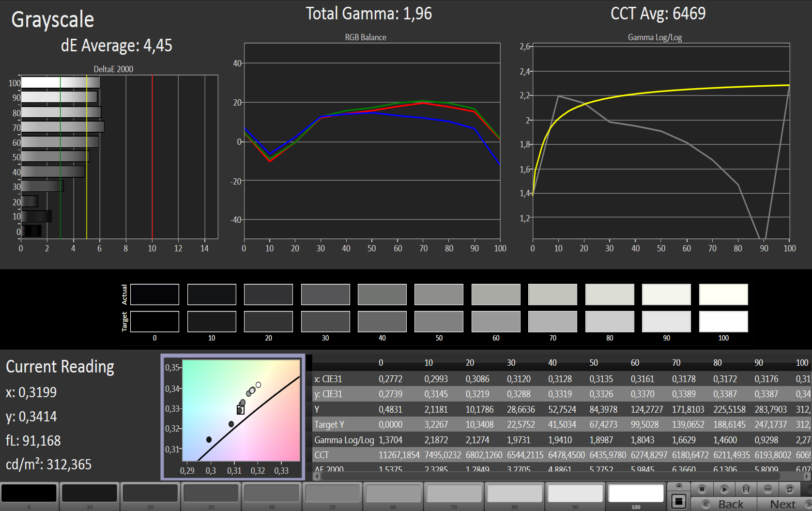Click the Actual swatch above 70

coord(553,294)
